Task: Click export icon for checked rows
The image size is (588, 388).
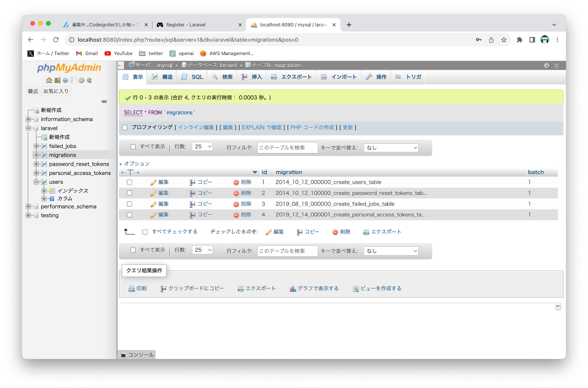Action: click(x=366, y=232)
